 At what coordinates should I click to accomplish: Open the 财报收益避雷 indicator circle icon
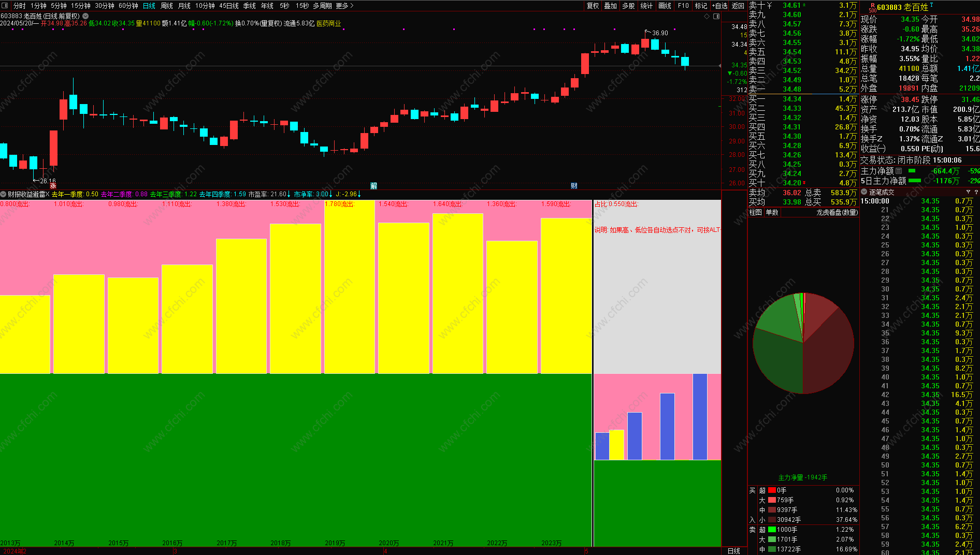pyautogui.click(x=3, y=194)
